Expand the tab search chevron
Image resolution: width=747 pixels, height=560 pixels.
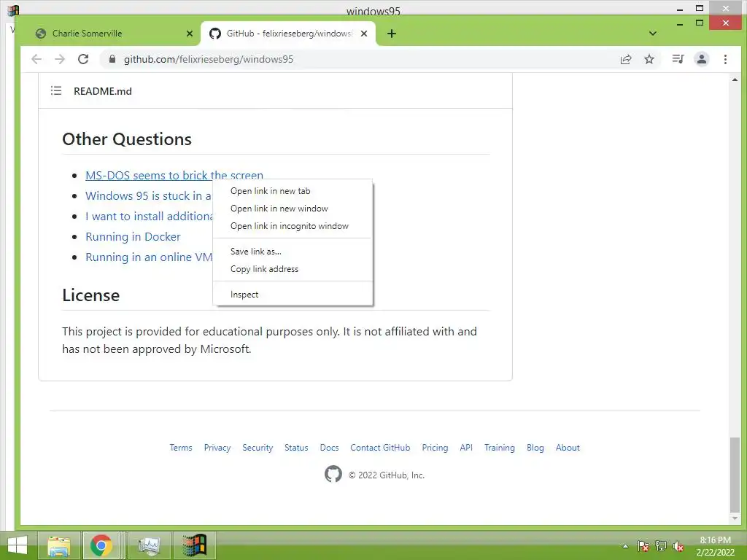653,34
